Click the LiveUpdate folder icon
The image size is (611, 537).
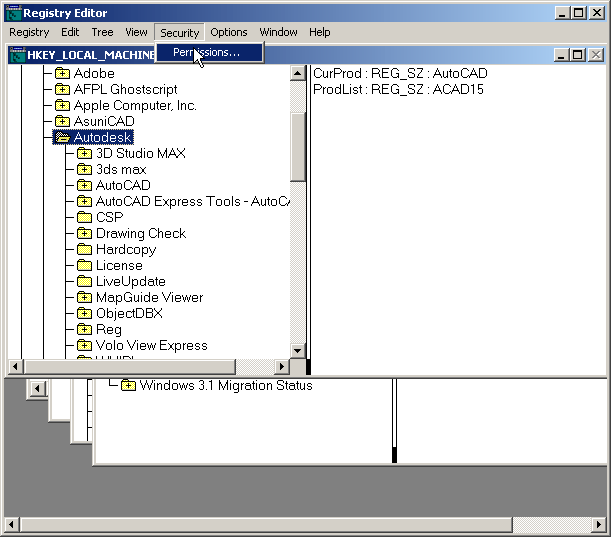pos(84,282)
